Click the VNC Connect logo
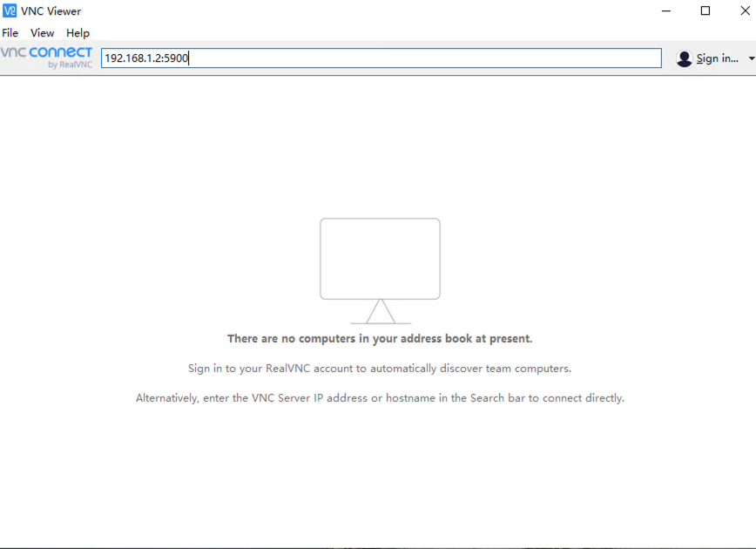Image resolution: width=756 pixels, height=549 pixels. pyautogui.click(x=46, y=53)
